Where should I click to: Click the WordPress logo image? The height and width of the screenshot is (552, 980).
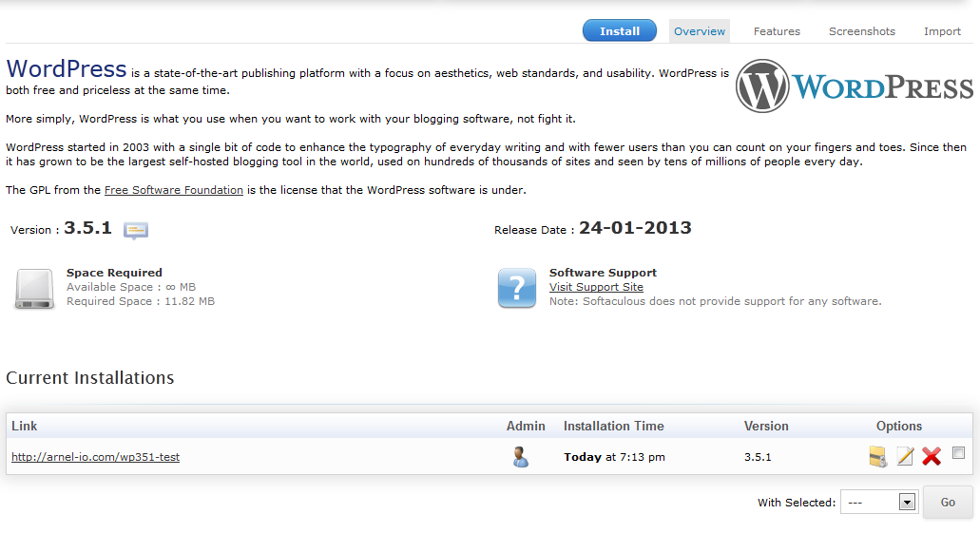[x=855, y=87]
